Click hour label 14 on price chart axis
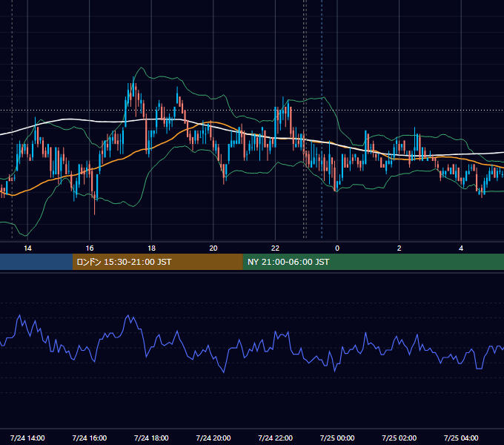504x445 pixels. (x=27, y=248)
